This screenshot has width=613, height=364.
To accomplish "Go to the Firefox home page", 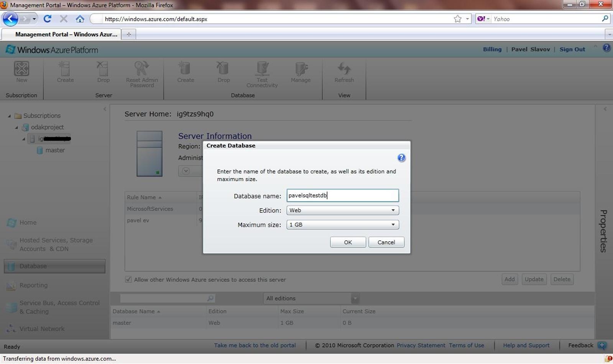I will [80, 19].
